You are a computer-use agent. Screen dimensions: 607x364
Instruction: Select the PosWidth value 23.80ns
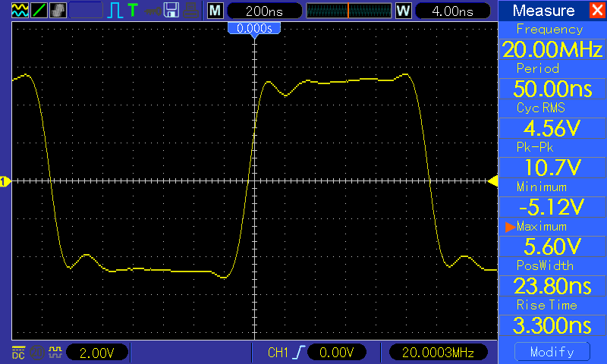[x=552, y=286]
